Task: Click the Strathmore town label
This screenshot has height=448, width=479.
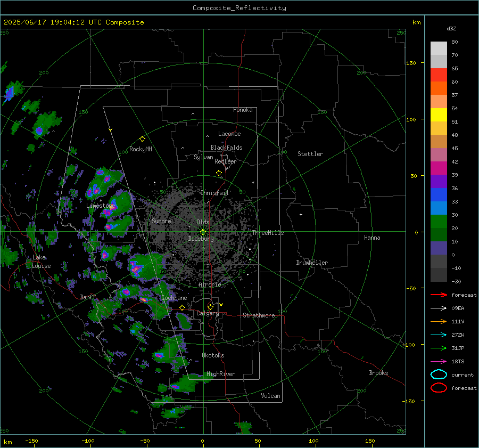Action: (x=259, y=315)
